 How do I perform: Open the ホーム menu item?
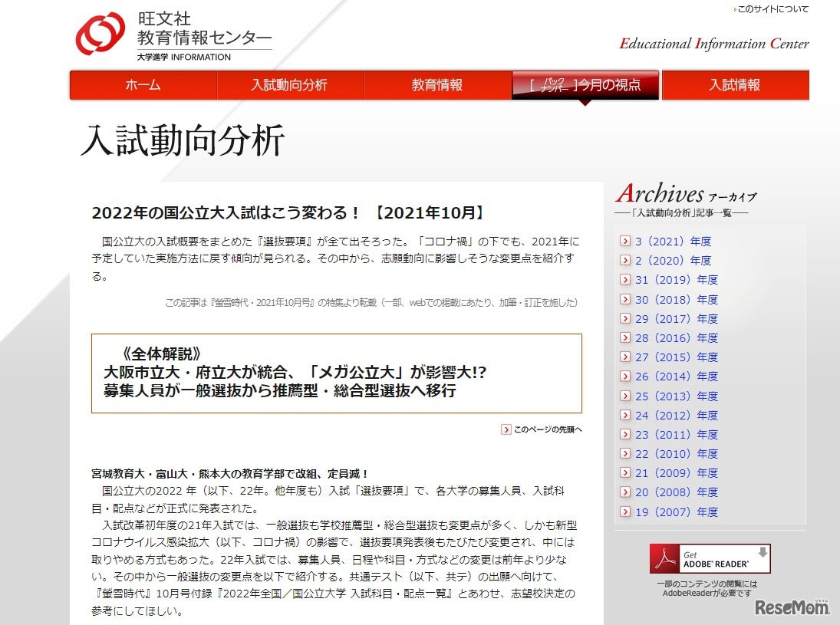pyautogui.click(x=143, y=85)
